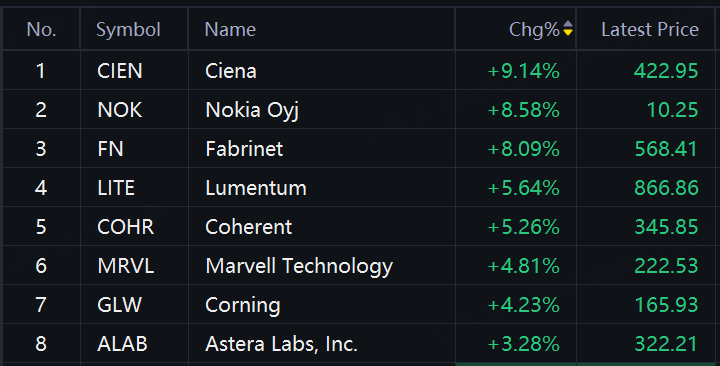The width and height of the screenshot is (720, 366).
Task: Click the No. column header
Action: click(41, 30)
